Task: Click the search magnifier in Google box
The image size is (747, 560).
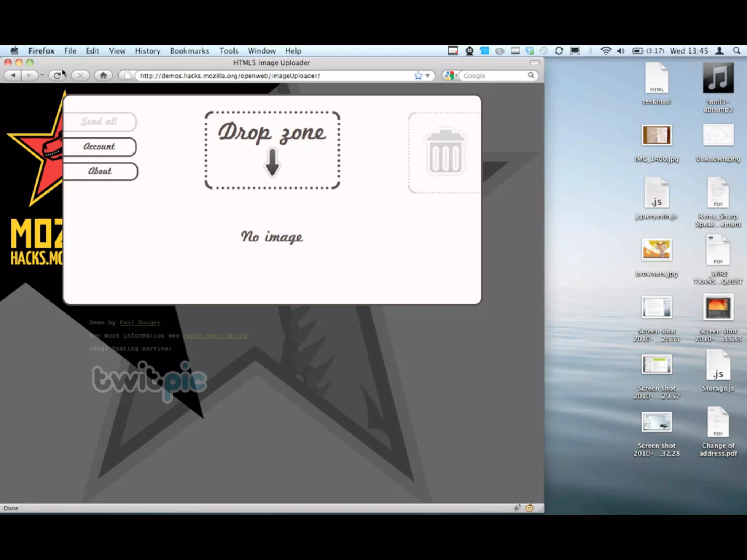Action: 531,75
